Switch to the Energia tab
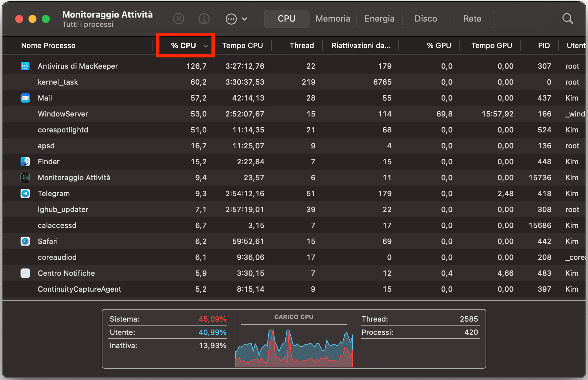The image size is (588, 380). pyautogui.click(x=380, y=19)
